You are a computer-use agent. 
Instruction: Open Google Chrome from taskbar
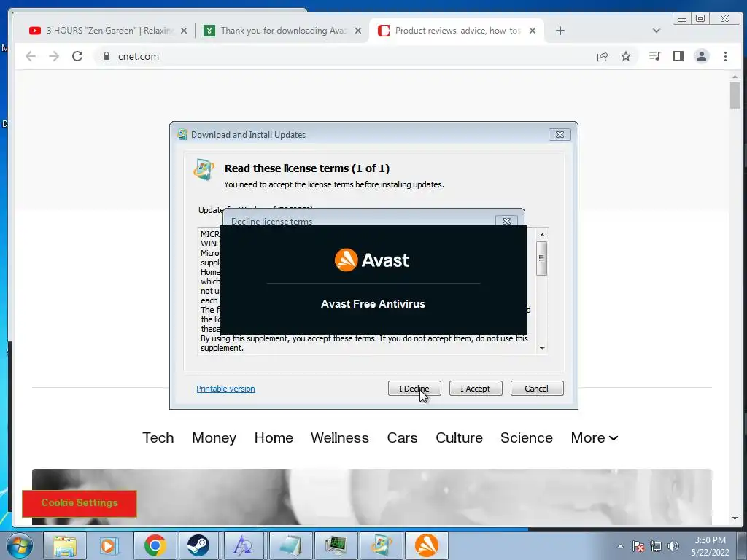pos(155,545)
